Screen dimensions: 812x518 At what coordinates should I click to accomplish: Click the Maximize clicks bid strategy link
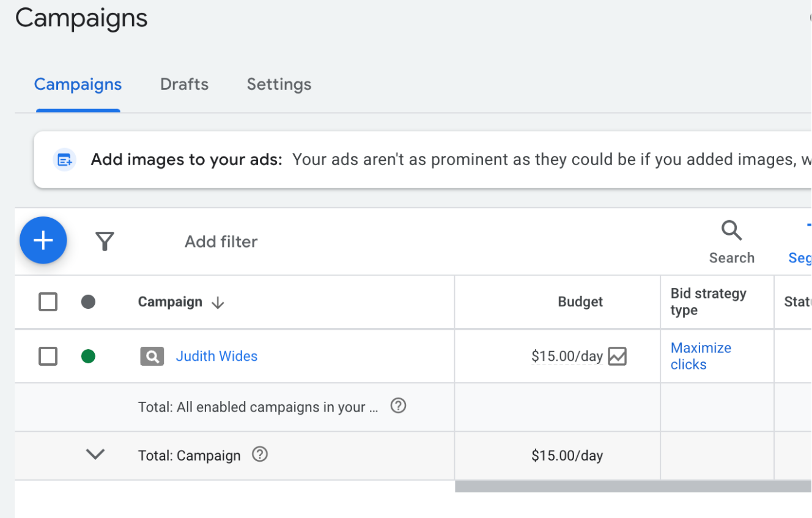coord(700,356)
